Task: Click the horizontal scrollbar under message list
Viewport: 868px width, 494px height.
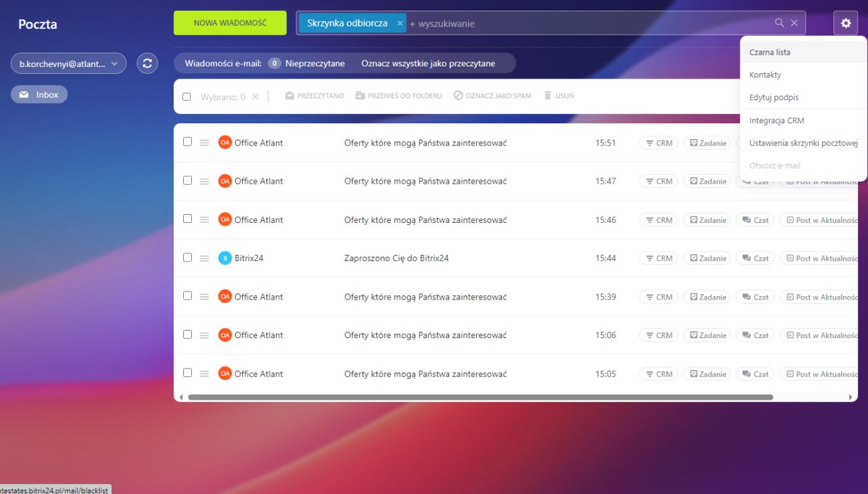Action: tap(480, 397)
